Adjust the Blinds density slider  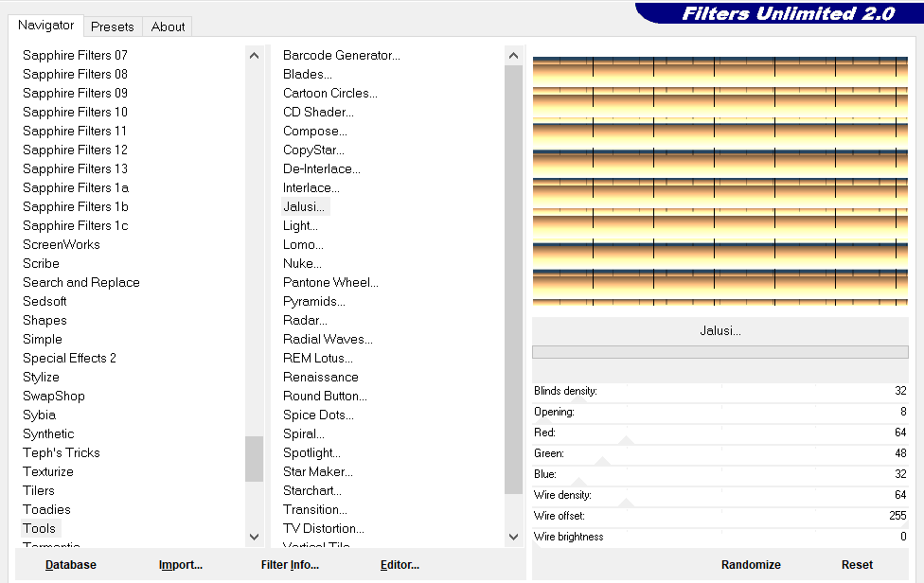(720, 391)
